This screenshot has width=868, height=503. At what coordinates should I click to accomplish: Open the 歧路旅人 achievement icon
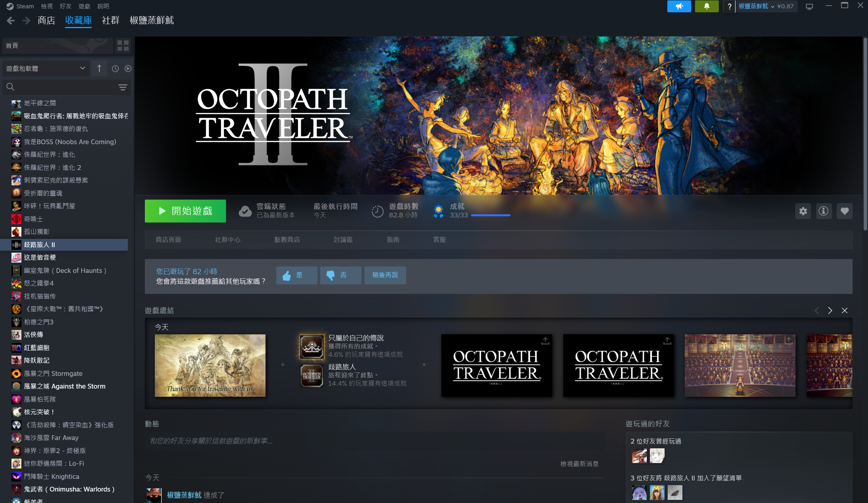[x=311, y=375]
